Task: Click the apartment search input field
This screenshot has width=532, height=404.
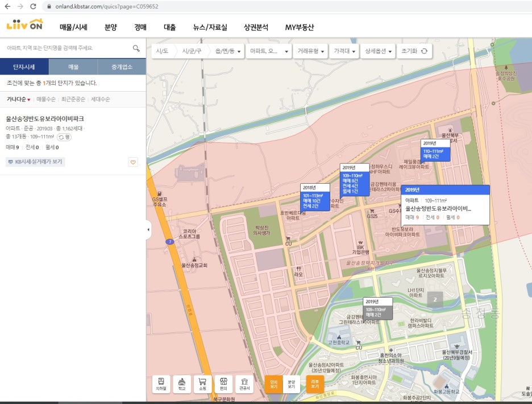Action: [68, 48]
